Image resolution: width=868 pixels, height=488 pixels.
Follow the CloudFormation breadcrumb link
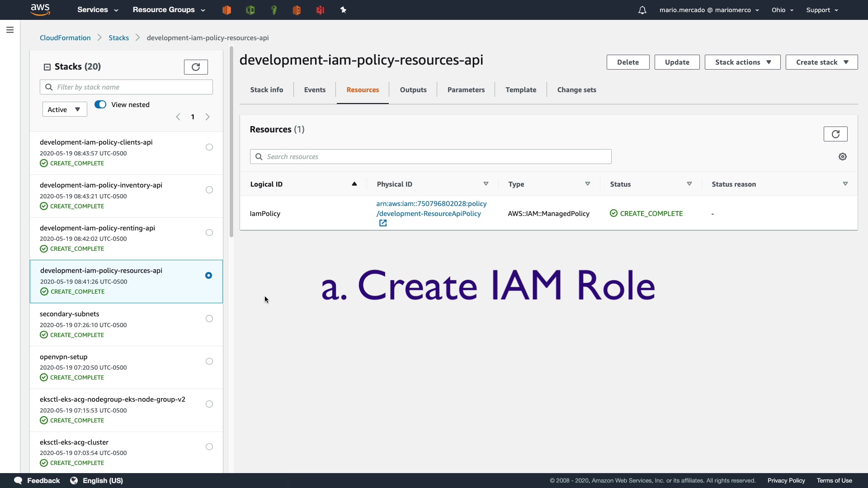[x=65, y=38]
